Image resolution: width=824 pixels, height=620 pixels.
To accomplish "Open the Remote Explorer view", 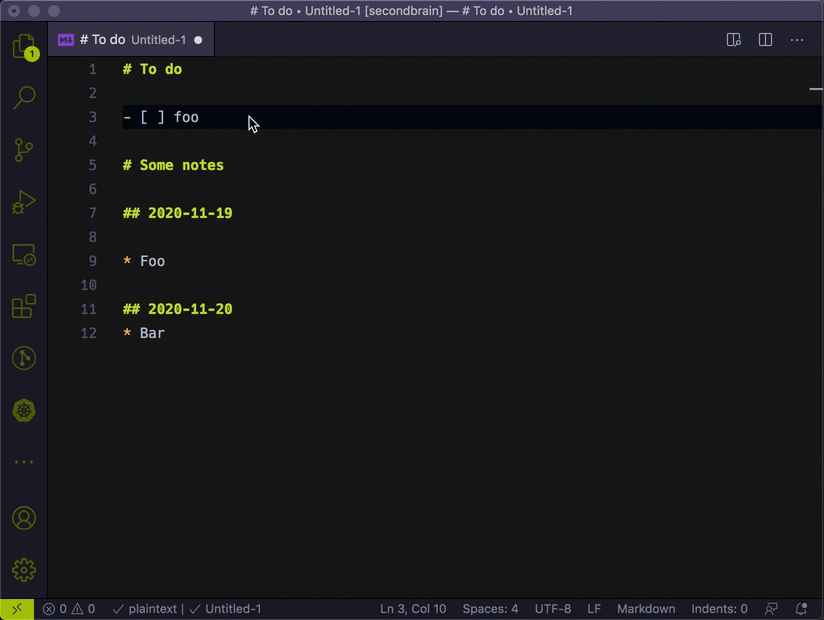I will click(x=23, y=255).
